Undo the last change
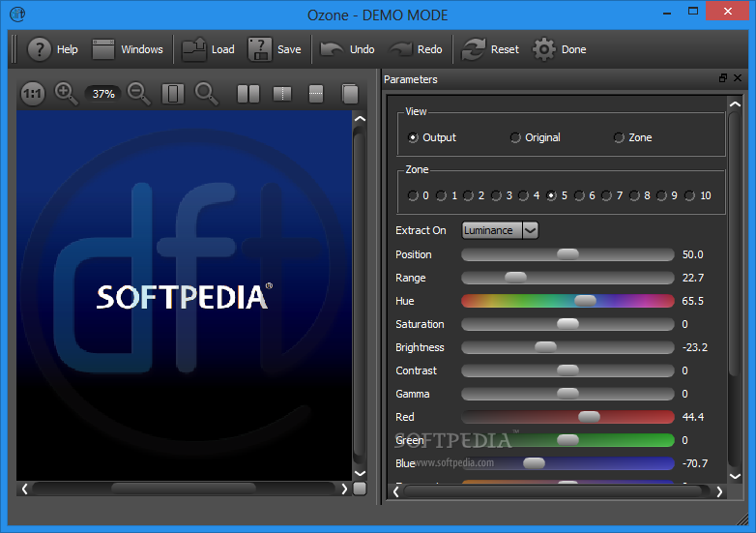The image size is (756, 533). 347,49
